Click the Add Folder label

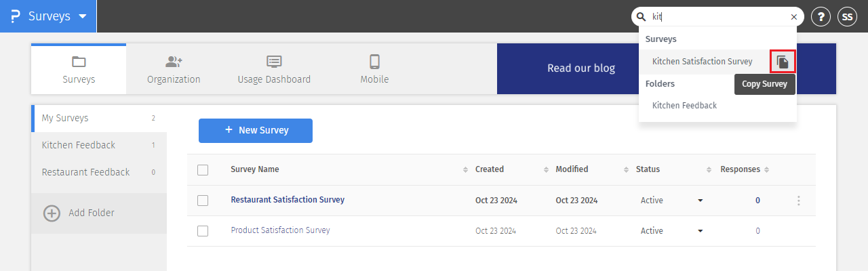92,213
